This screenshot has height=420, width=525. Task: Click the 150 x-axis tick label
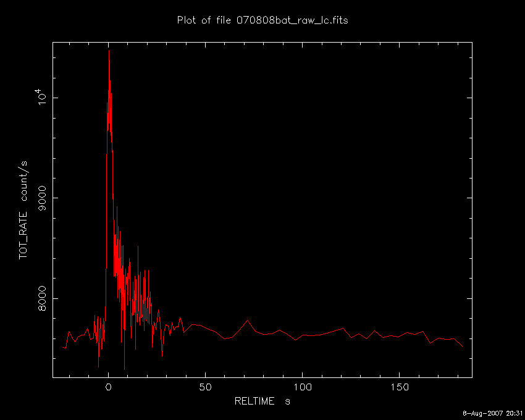pos(399,387)
